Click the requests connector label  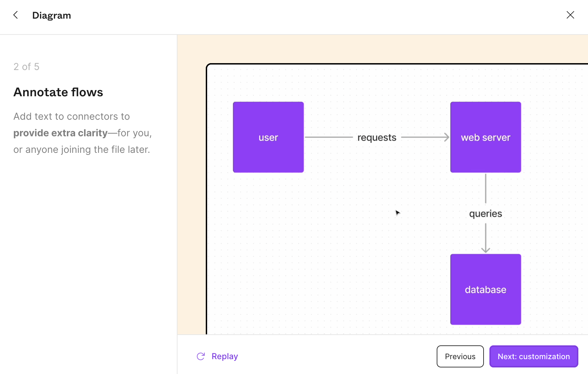pyautogui.click(x=377, y=138)
